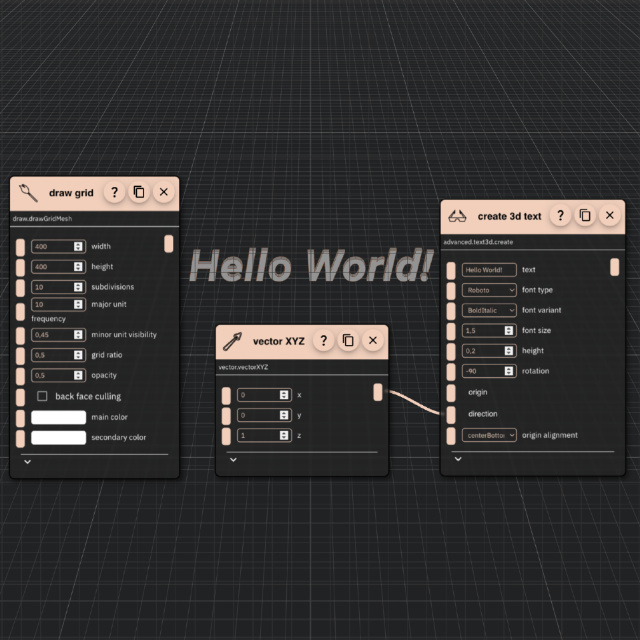The width and height of the screenshot is (640, 640).
Task: Expand the draw grid node bottom chevron
Action: (x=27, y=462)
